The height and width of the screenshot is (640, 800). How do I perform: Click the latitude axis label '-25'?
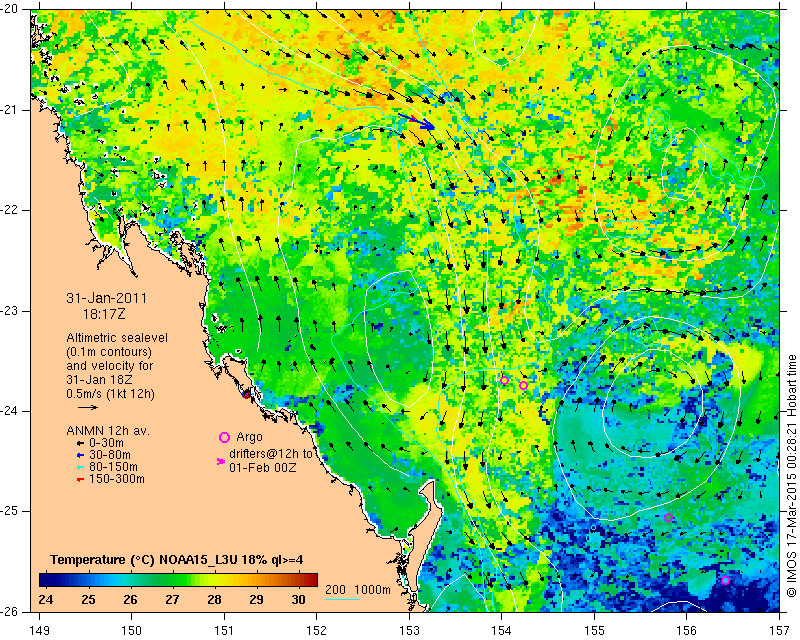click(x=9, y=511)
